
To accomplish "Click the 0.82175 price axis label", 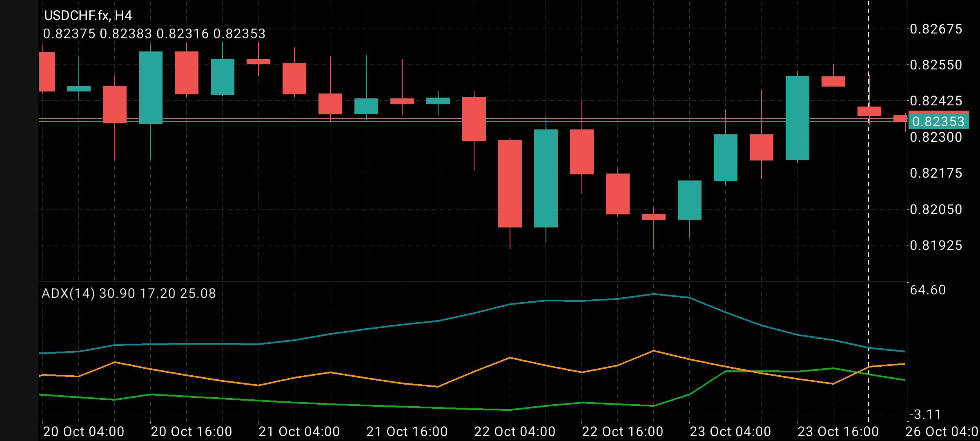I will 936,173.
